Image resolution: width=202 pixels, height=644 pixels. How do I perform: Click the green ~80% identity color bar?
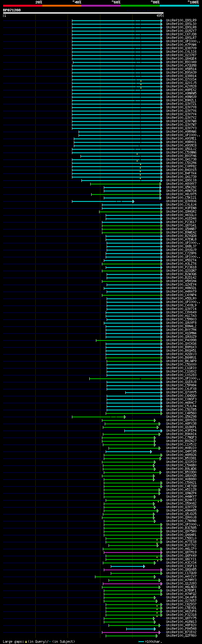[140, 6]
